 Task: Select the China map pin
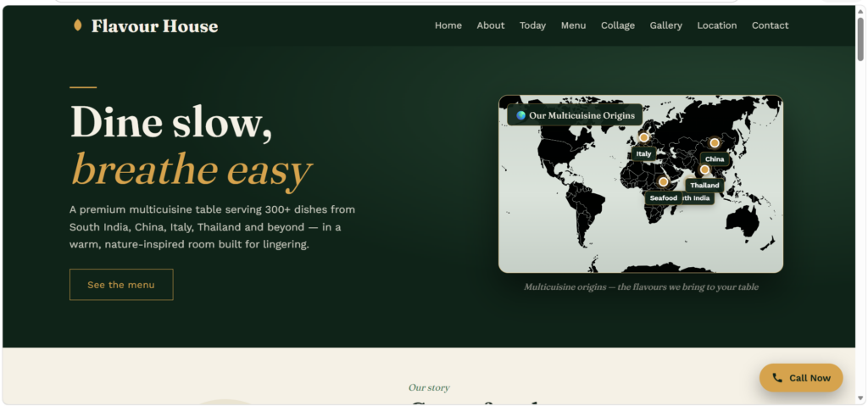(x=715, y=143)
